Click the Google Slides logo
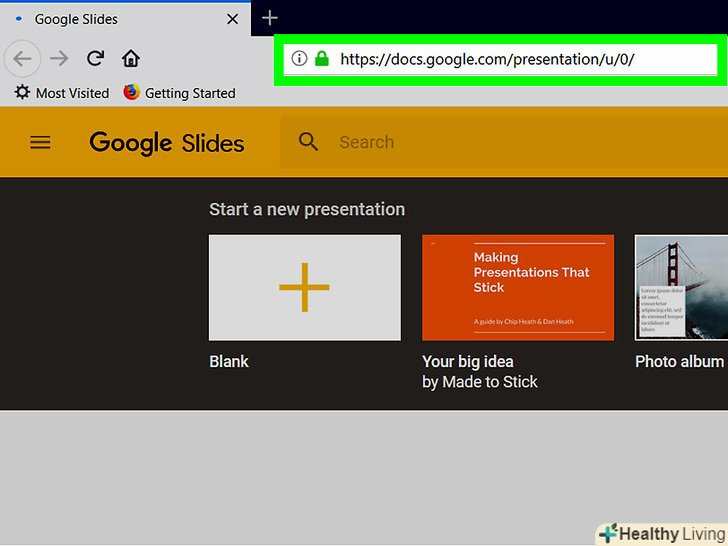 click(167, 143)
